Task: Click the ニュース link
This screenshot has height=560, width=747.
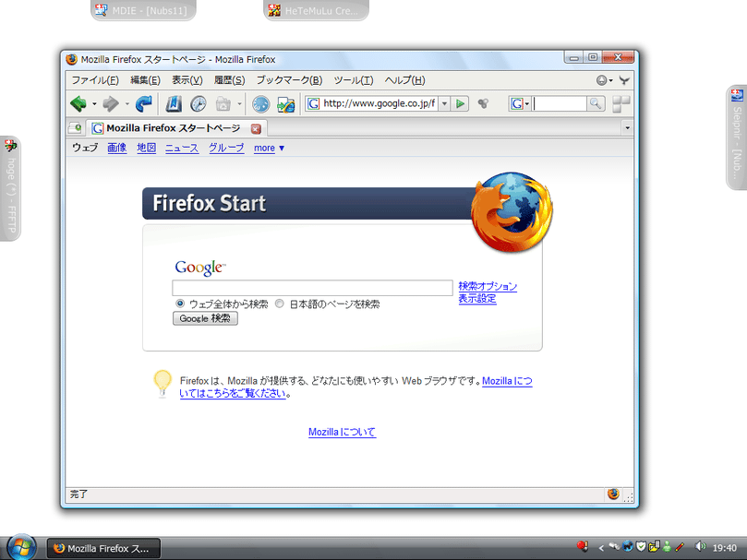Action: pos(182,148)
